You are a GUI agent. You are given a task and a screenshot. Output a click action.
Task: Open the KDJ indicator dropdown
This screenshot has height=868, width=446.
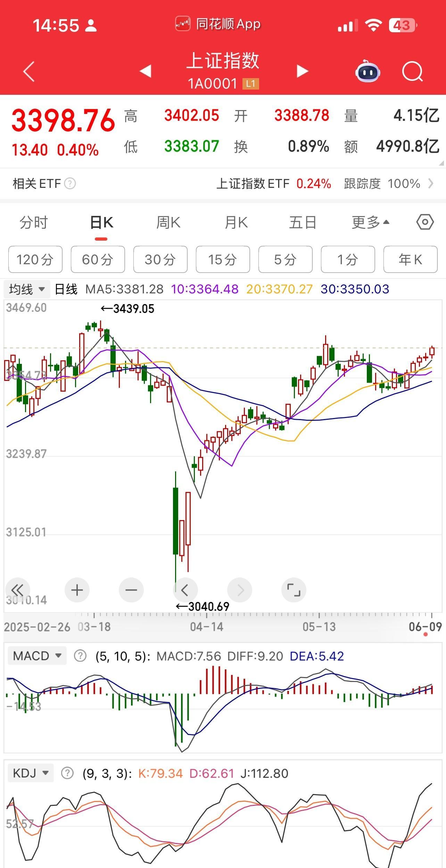(x=31, y=773)
